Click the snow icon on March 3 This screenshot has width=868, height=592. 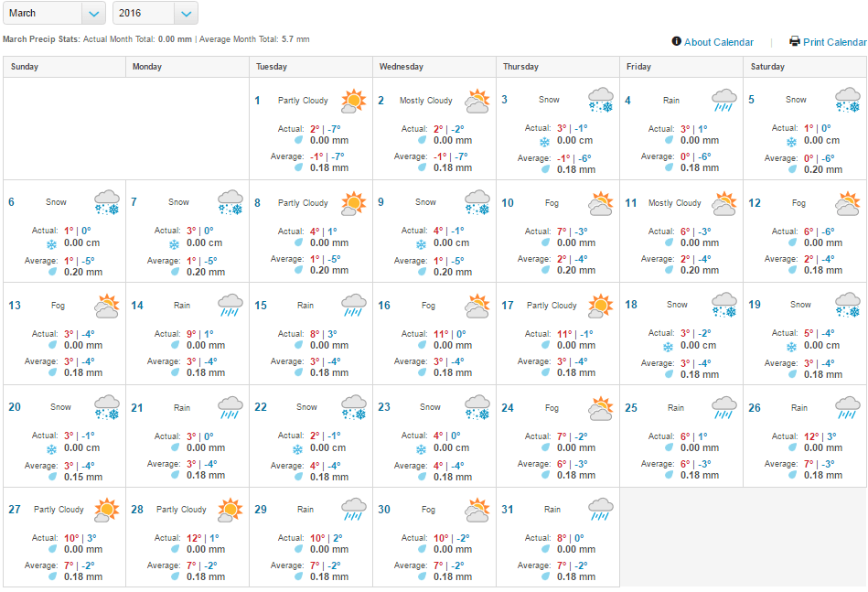click(600, 100)
